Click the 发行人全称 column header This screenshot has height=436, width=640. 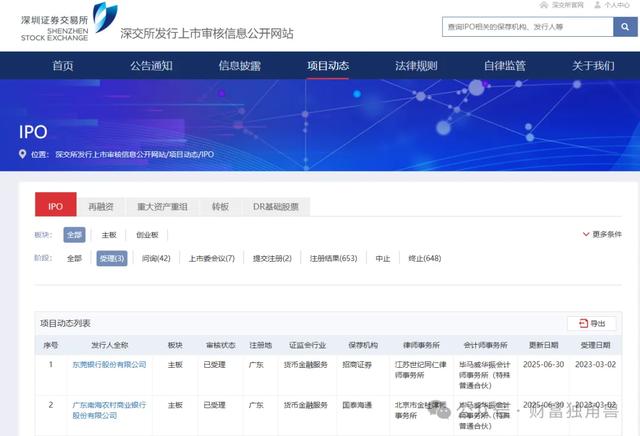pyautogui.click(x=109, y=345)
